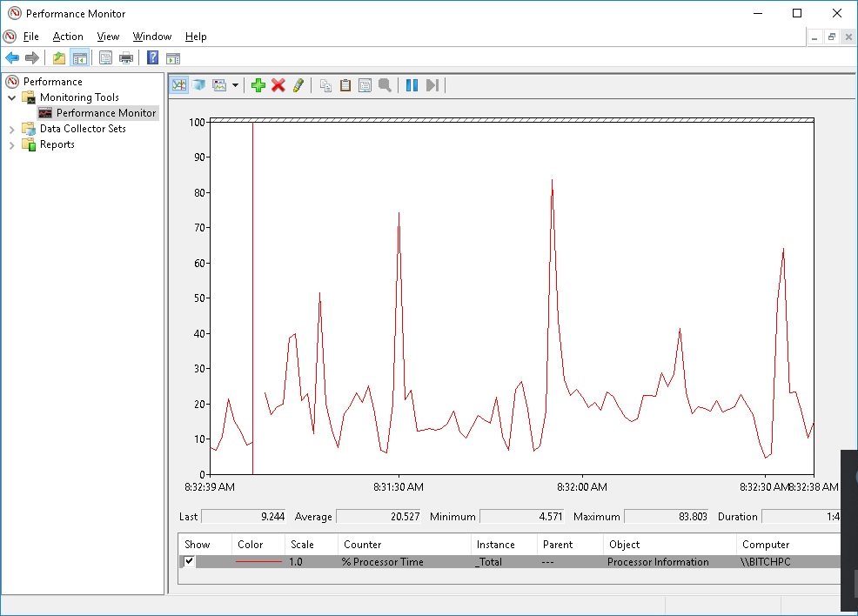The image size is (858, 616).
Task: Click the Print icon in the main toolbar
Action: click(x=126, y=57)
